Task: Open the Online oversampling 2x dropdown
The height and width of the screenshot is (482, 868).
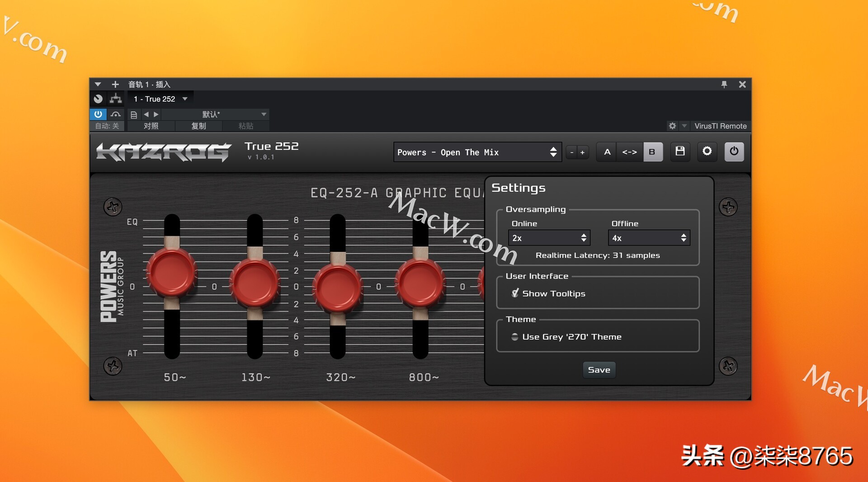Action: 548,238
